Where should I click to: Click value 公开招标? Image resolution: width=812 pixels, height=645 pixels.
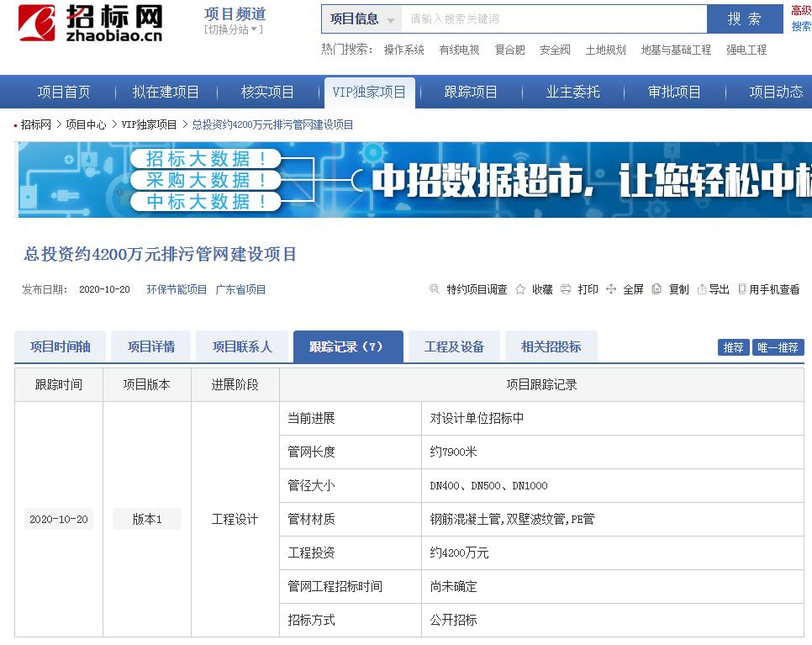click(453, 620)
